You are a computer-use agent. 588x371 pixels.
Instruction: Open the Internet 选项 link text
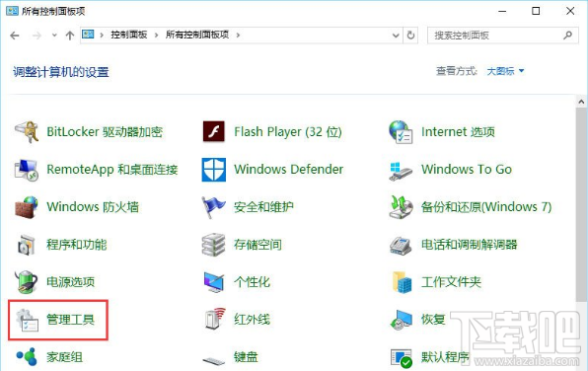[458, 131]
